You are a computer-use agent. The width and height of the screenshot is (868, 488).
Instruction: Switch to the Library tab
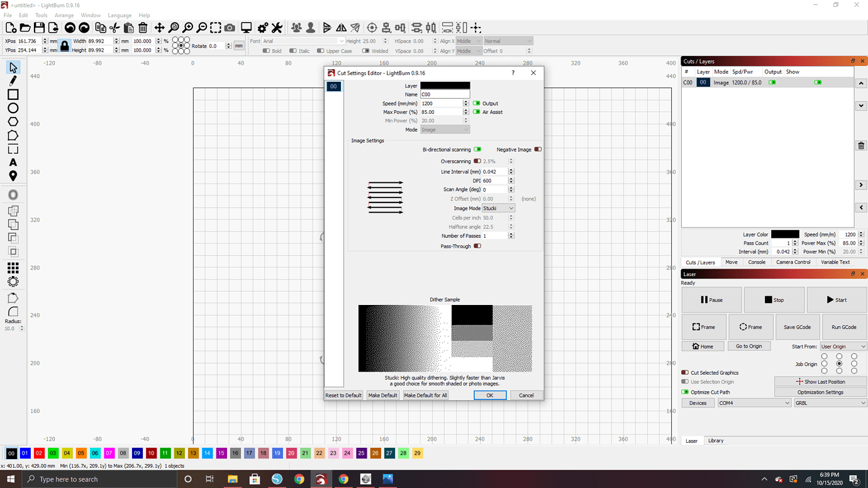[x=716, y=441]
